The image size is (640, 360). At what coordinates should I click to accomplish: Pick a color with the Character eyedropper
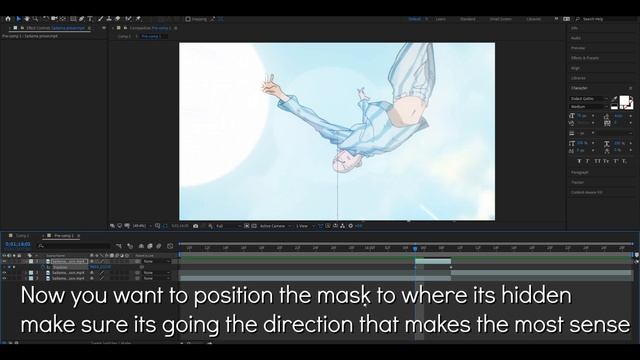pyautogui.click(x=614, y=99)
